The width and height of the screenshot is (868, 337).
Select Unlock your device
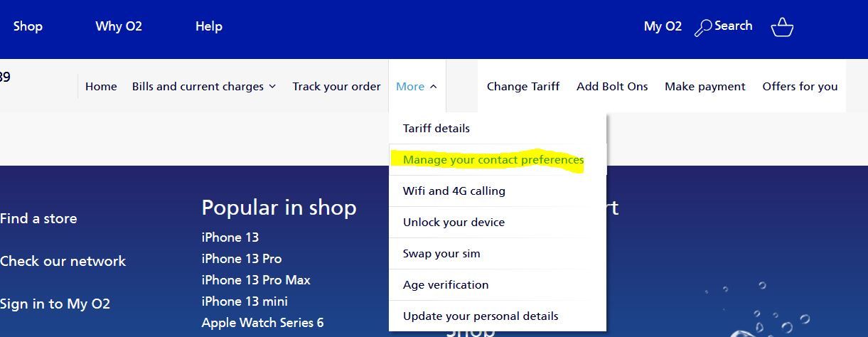[454, 223]
